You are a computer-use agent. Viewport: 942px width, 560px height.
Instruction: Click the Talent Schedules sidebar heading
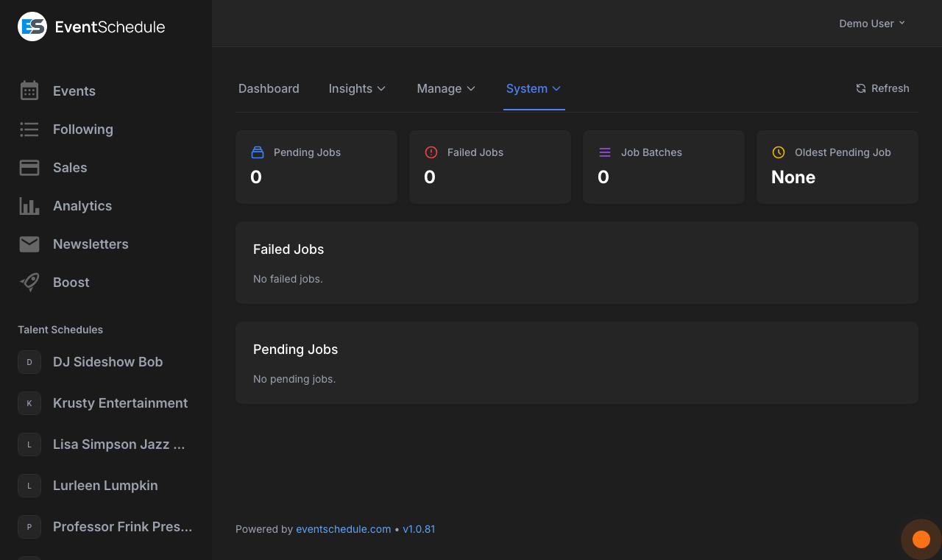60,330
